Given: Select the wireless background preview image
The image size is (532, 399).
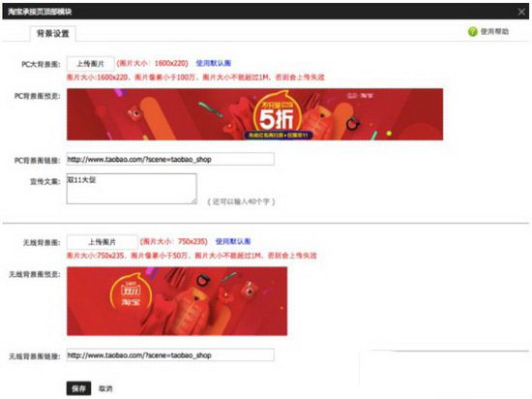Looking at the screenshot, I should coord(177,301).
